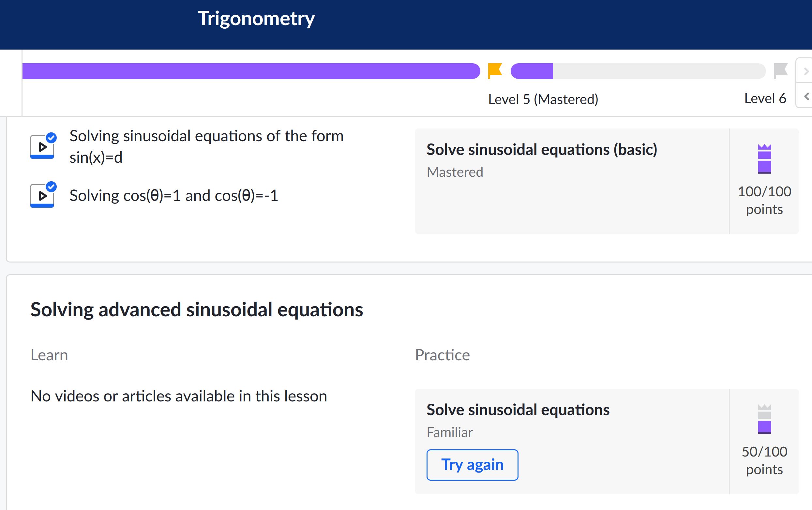Image resolution: width=812 pixels, height=510 pixels.
Task: Select the Level 6 label
Action: pyautogui.click(x=765, y=98)
